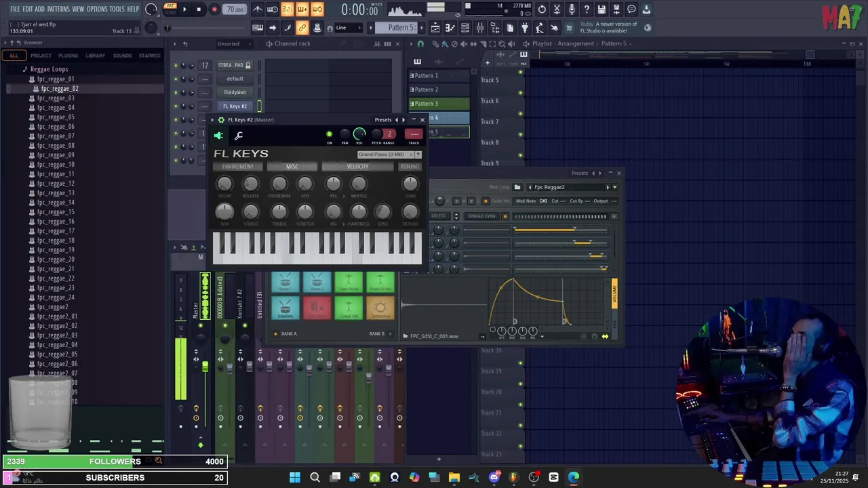Open the plugin picker plug icon

point(525,28)
